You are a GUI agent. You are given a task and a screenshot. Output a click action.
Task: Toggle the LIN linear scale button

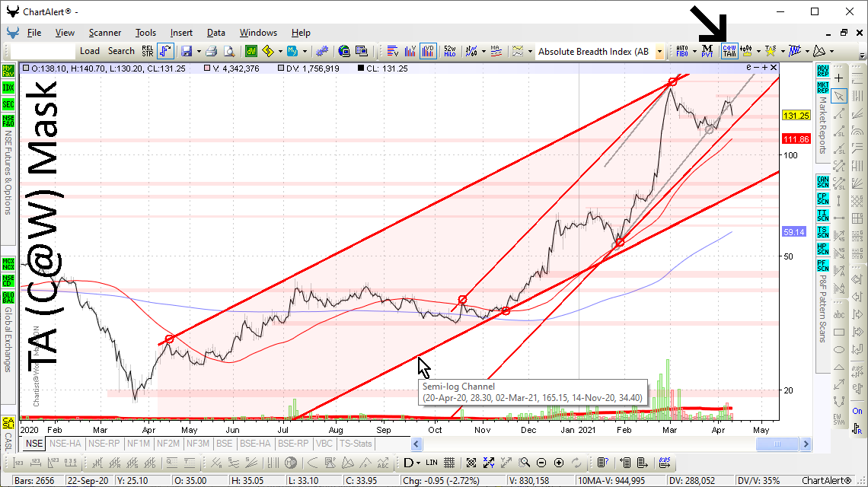[431, 463]
